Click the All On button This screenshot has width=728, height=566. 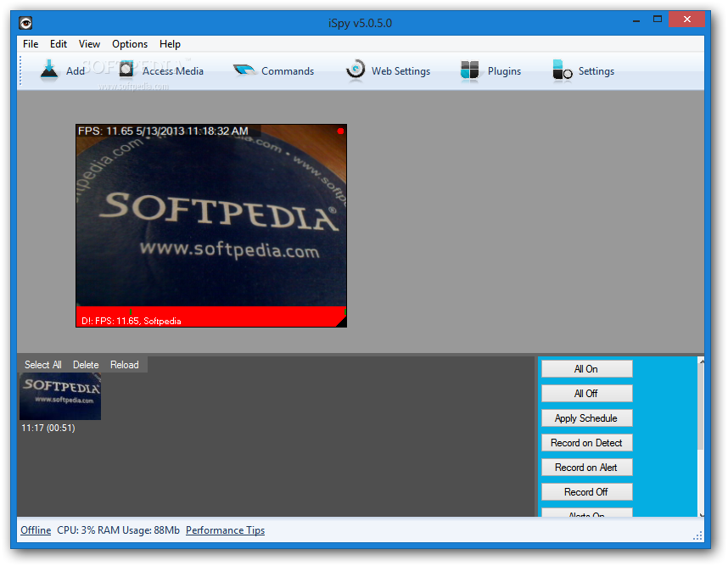point(586,369)
